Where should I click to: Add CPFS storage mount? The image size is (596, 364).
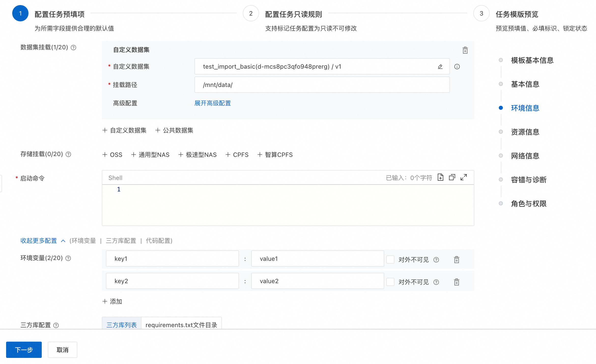point(237,155)
